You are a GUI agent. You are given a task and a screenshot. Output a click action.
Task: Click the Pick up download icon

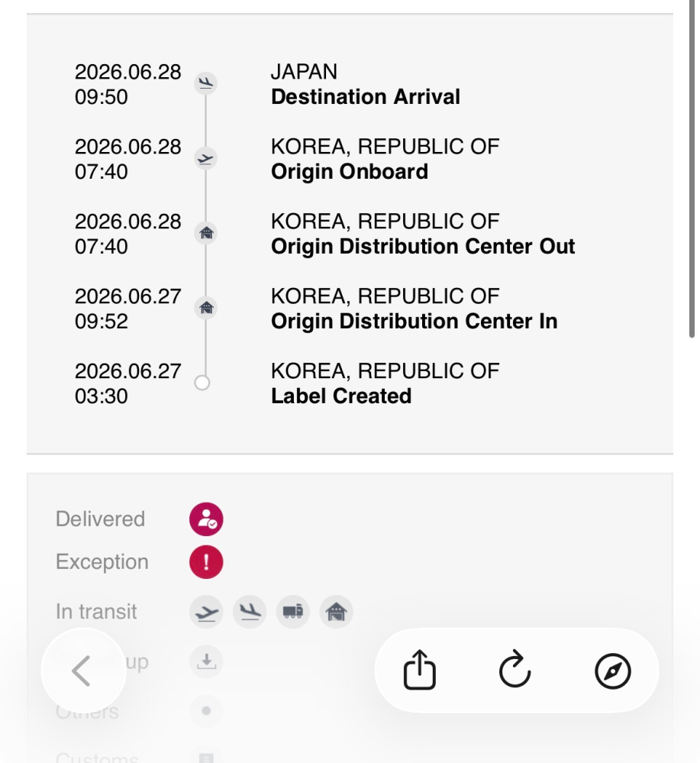point(206,661)
